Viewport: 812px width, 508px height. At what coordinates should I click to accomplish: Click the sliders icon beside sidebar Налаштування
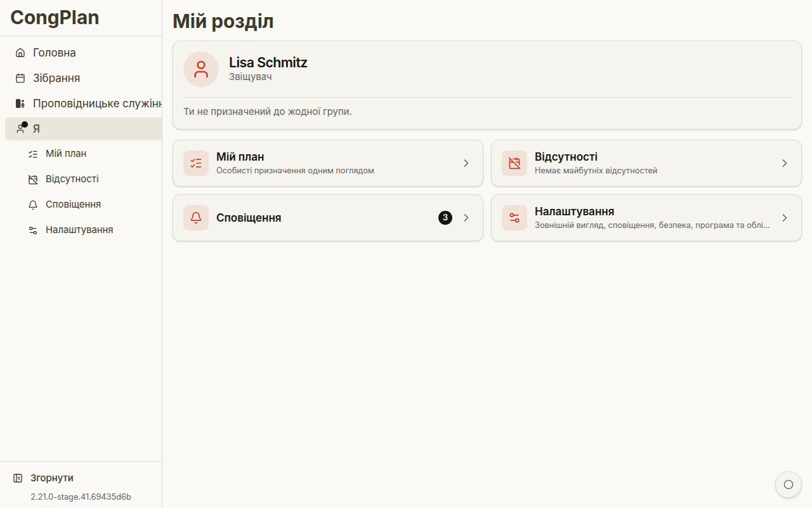pyautogui.click(x=33, y=230)
